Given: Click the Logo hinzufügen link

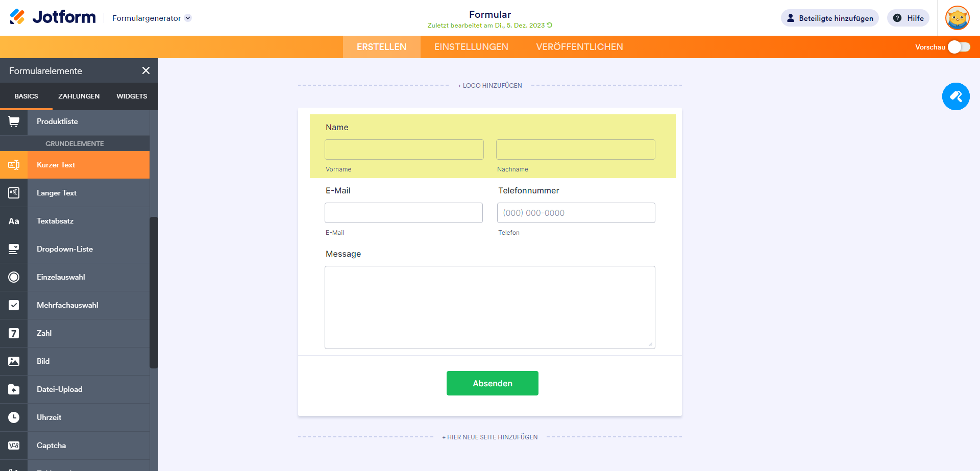Looking at the screenshot, I should point(490,86).
